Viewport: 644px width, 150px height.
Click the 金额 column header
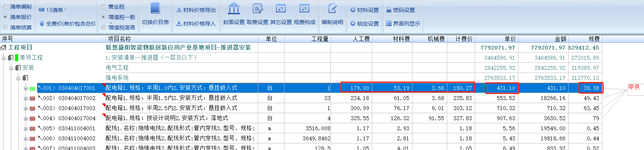pyautogui.click(x=543, y=39)
